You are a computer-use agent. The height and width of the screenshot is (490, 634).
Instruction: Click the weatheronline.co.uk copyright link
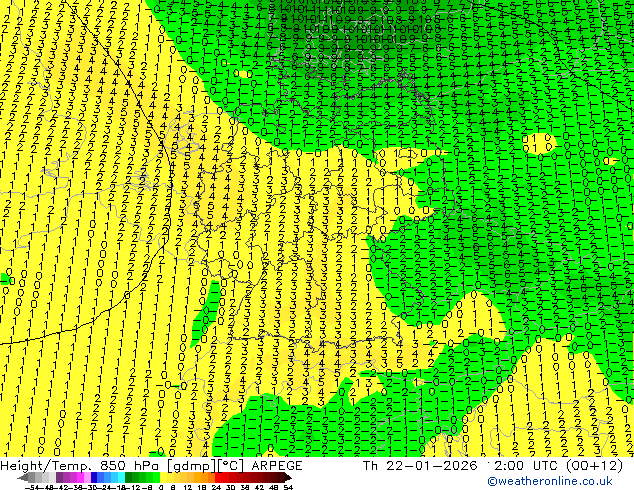tap(550, 481)
